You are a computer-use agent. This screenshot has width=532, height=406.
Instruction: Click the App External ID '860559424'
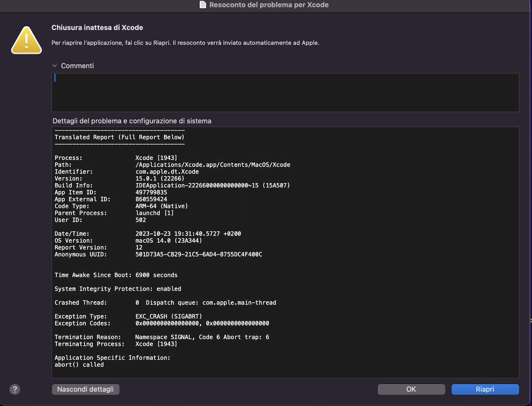click(151, 199)
